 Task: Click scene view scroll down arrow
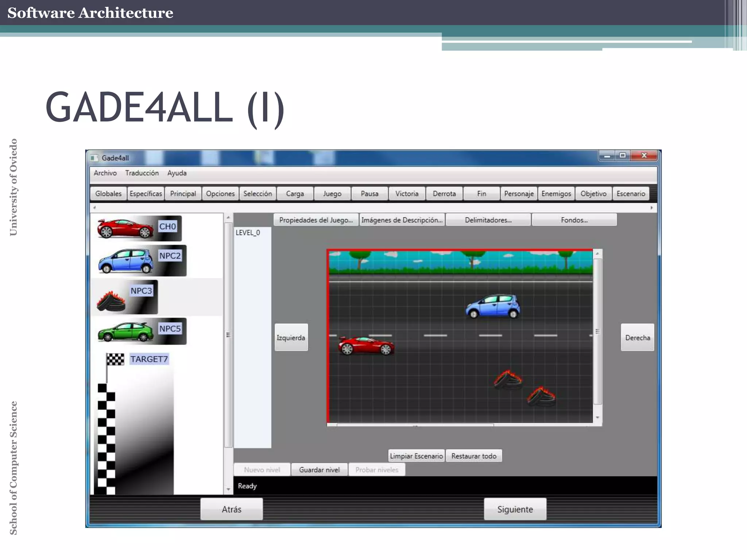597,417
